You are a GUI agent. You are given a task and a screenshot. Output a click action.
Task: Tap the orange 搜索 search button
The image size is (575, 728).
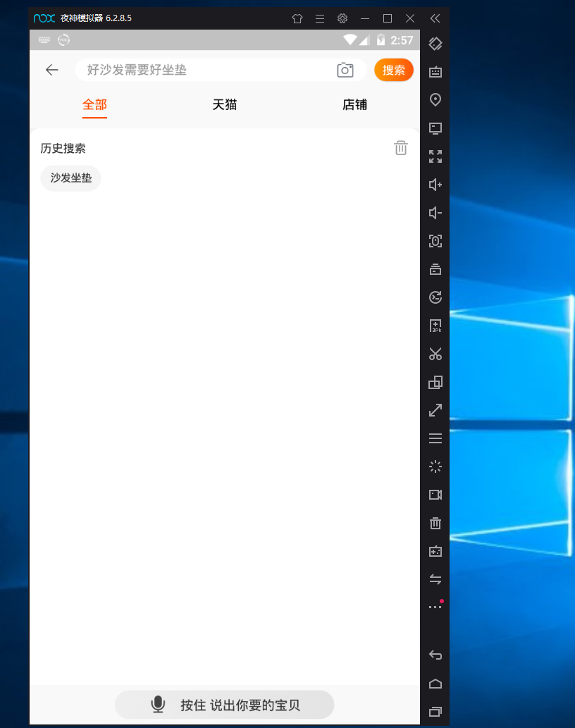coord(393,70)
